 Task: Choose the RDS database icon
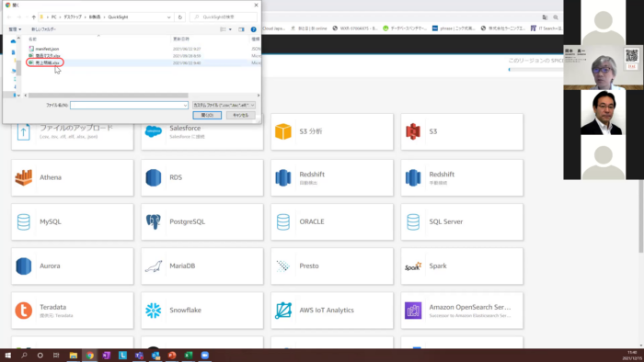point(154,177)
